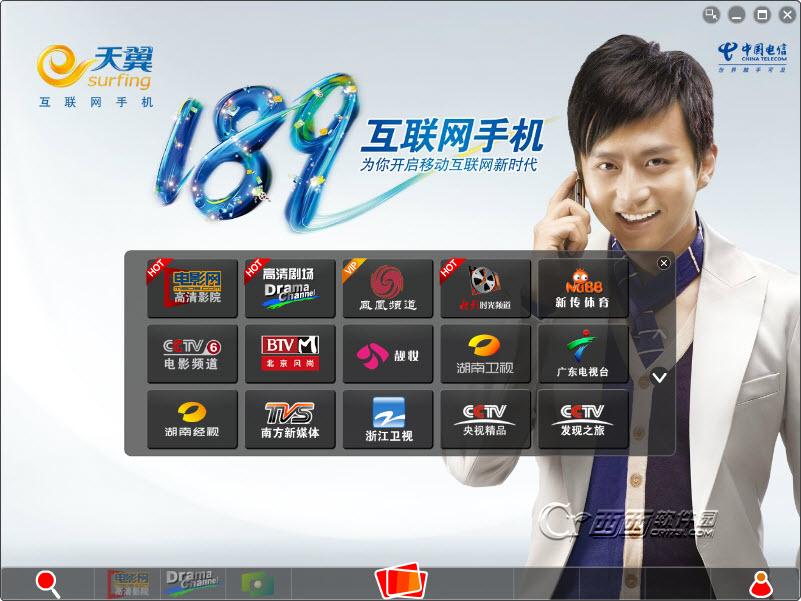Open the 电影网 thumbnail in the bottom bar
The width and height of the screenshot is (801, 601).
tap(127, 583)
